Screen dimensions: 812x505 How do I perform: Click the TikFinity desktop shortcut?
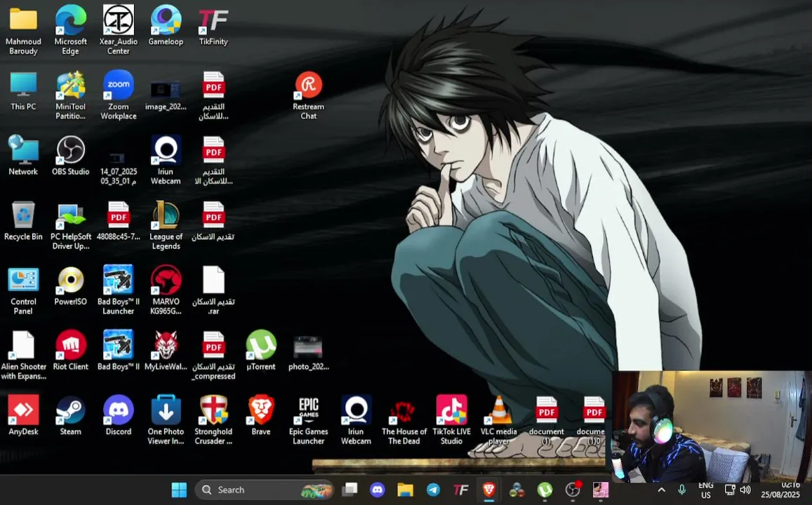click(x=213, y=25)
